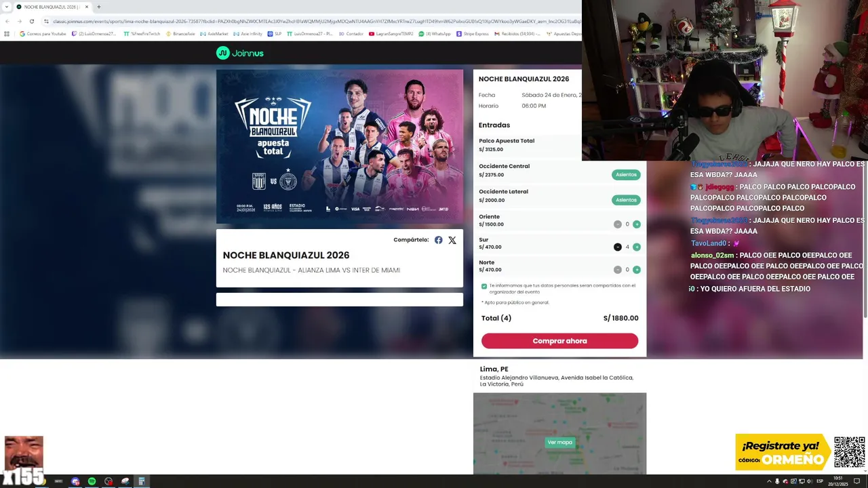The width and height of the screenshot is (868, 488).
Task: Click the S/ 1880.00 total amount
Action: click(620, 318)
